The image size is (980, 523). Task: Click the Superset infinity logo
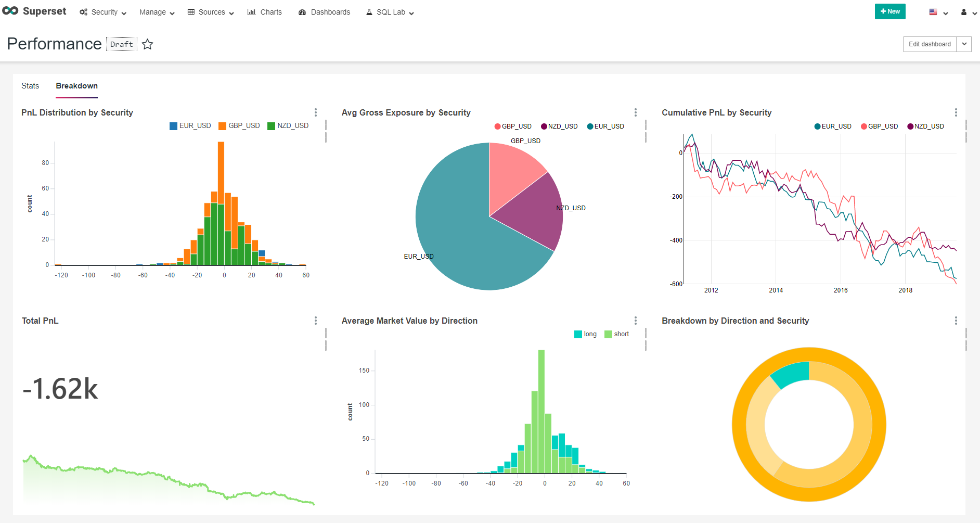click(x=10, y=10)
